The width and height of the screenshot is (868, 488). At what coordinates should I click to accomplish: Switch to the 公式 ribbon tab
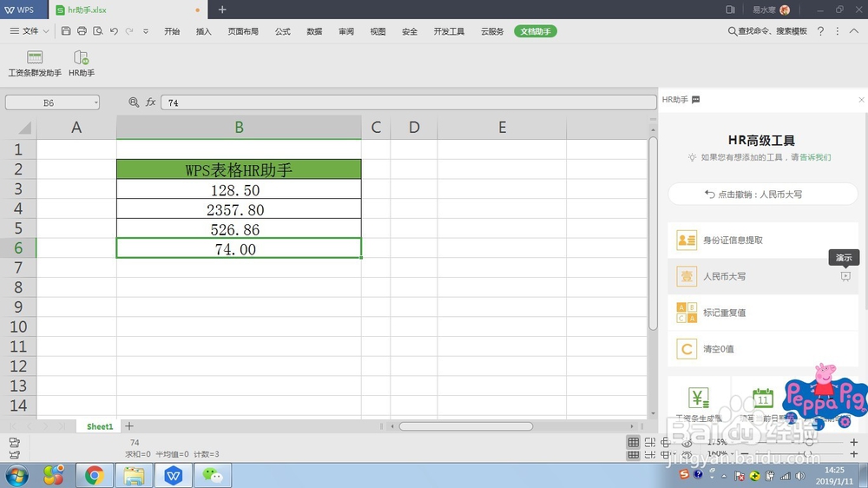(283, 31)
